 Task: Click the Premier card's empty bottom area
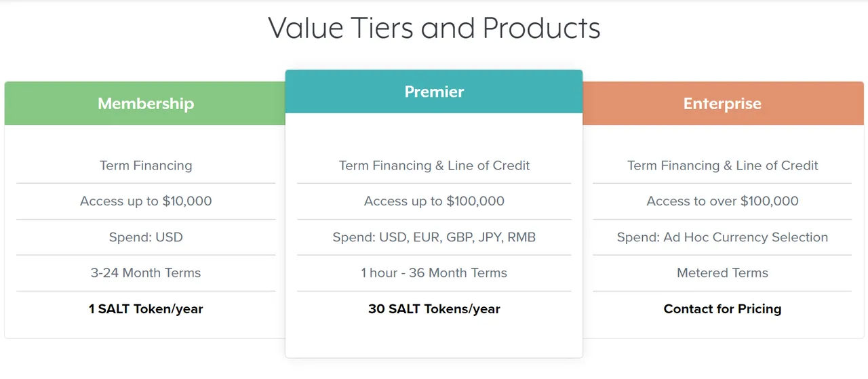tap(434, 339)
